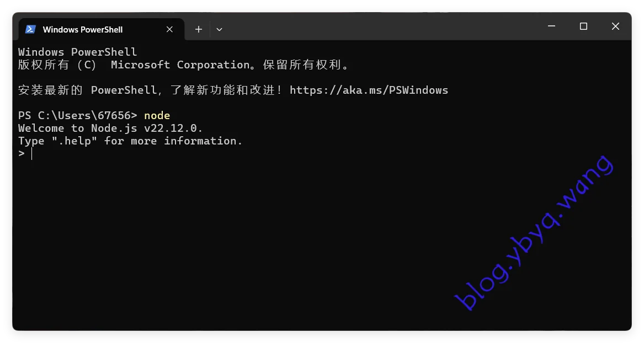Select the Windows PowerShell tab

[x=83, y=29]
